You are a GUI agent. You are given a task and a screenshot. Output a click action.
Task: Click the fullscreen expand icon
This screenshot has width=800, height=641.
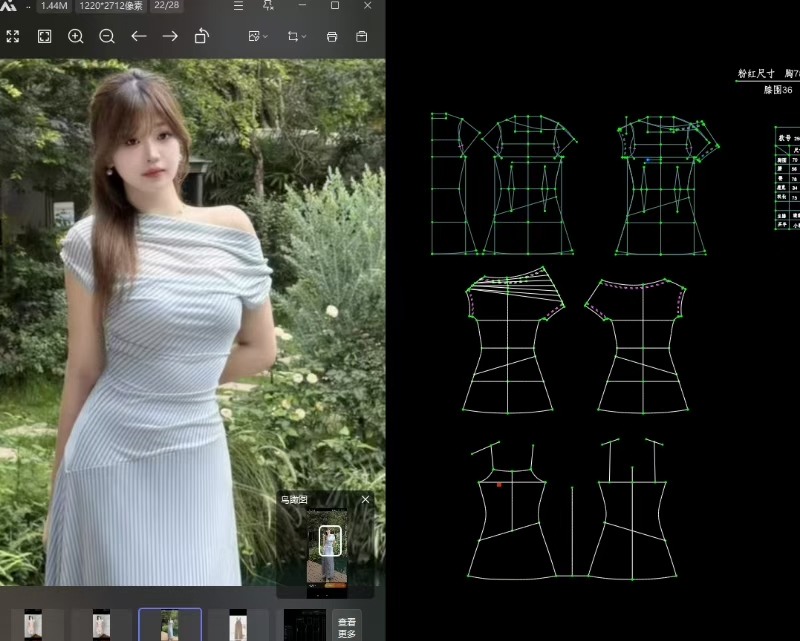click(x=13, y=36)
